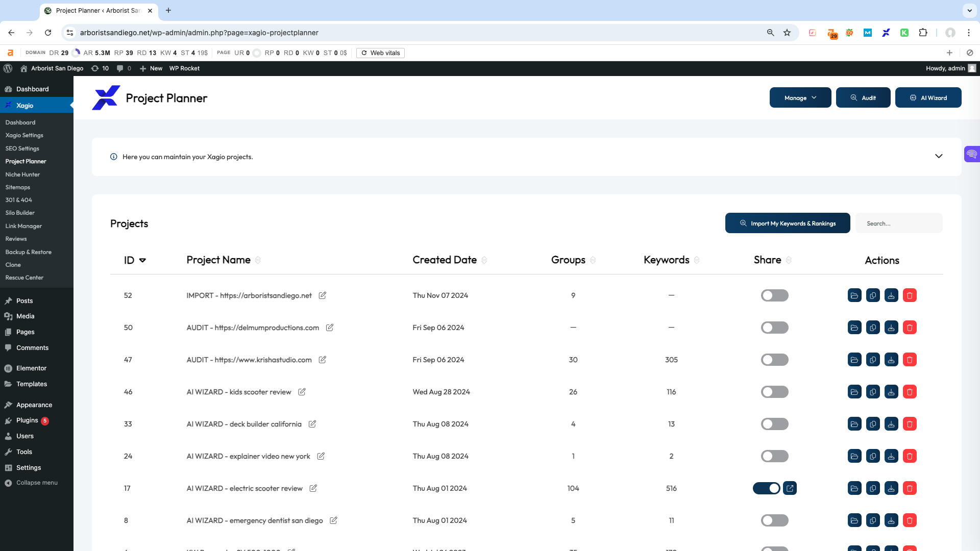Open Chrome tab search dropdown arrow
The width and height of the screenshot is (980, 551).
969,10
